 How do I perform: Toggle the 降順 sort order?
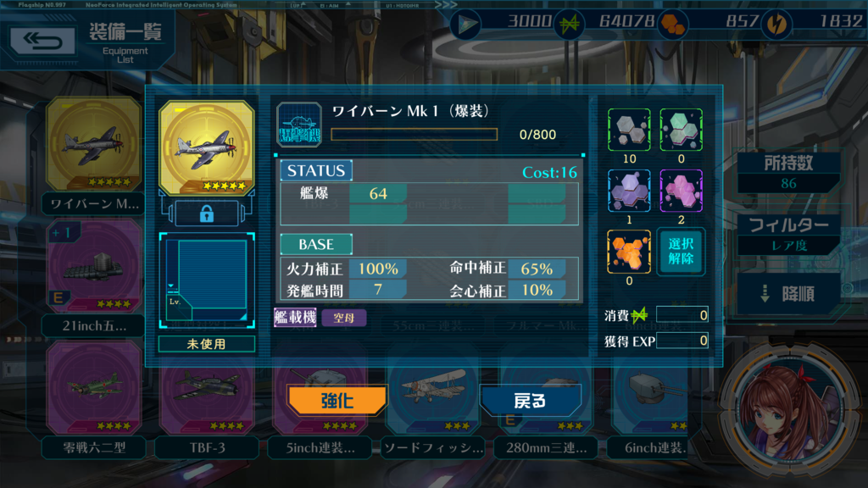(x=789, y=293)
